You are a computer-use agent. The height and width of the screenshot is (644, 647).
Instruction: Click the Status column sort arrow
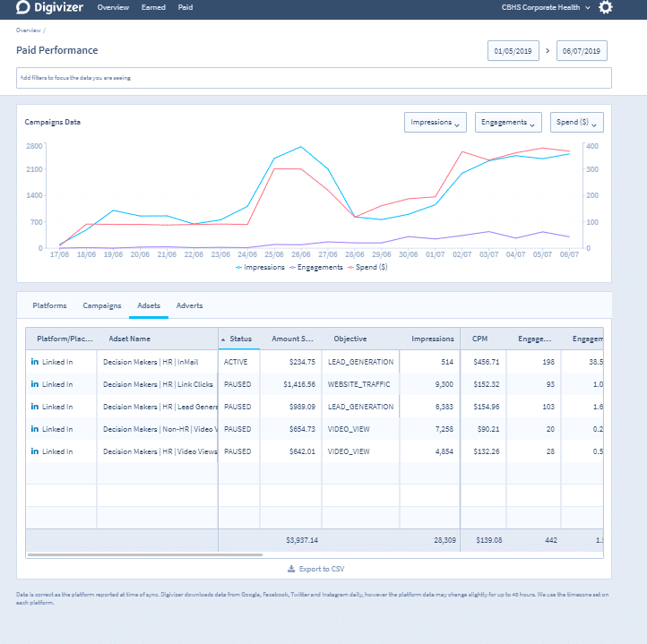[x=224, y=339]
